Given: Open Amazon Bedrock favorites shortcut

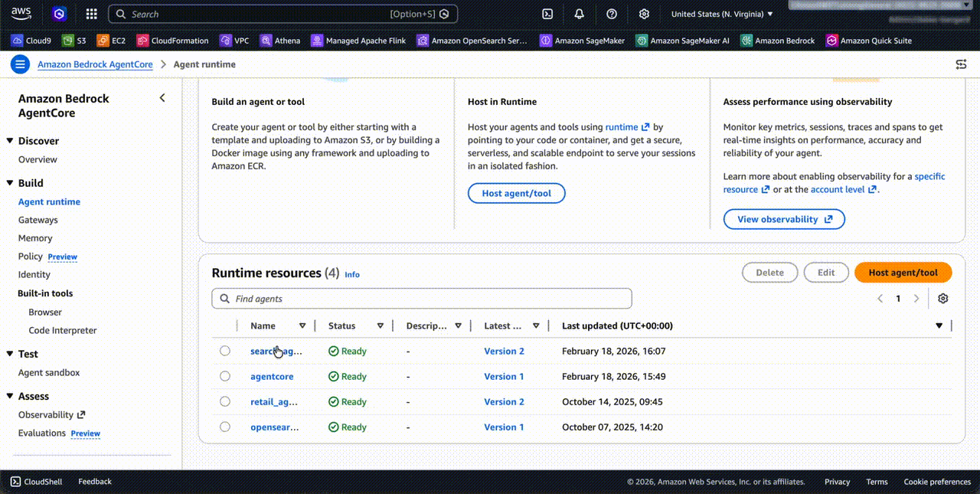Looking at the screenshot, I should (778, 41).
